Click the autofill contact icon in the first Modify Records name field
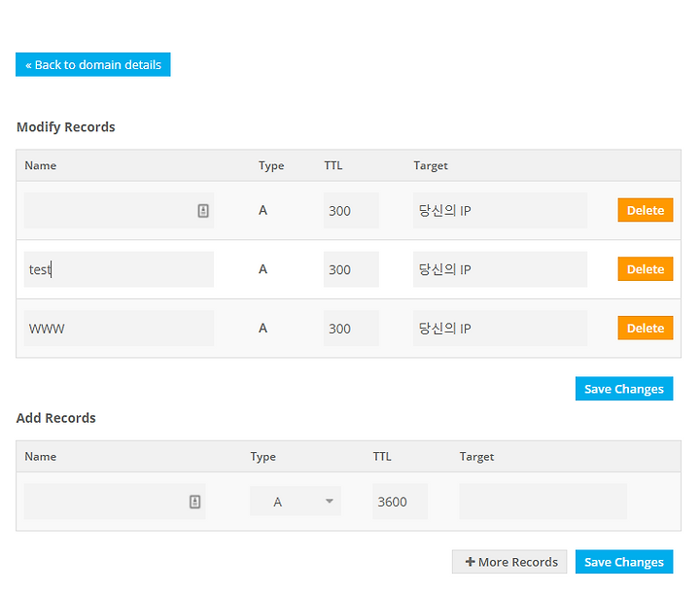 (x=203, y=210)
